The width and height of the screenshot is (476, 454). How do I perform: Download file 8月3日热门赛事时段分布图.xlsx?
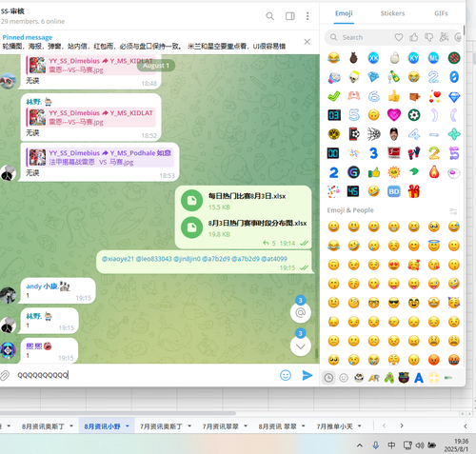[x=191, y=227]
